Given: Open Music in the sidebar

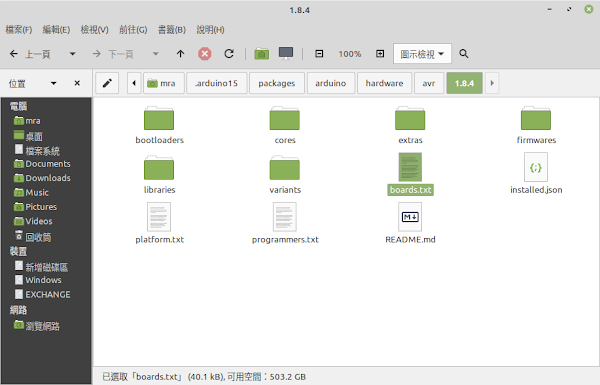Looking at the screenshot, I should pyautogui.click(x=31, y=192).
